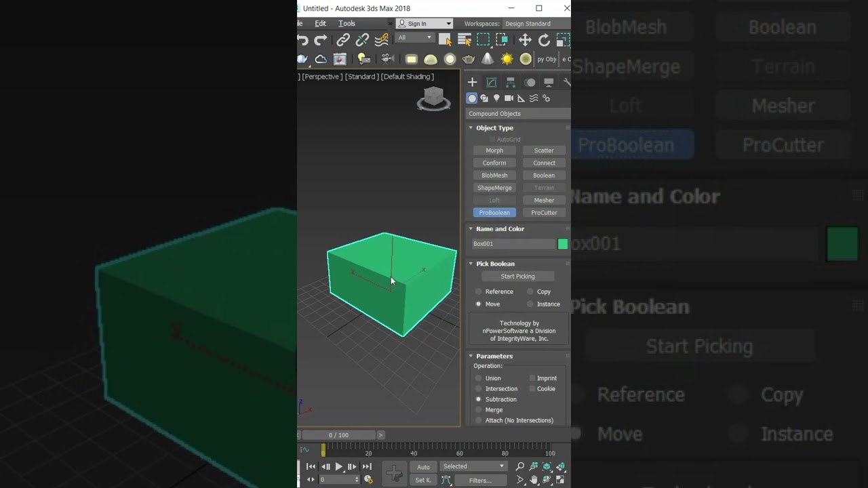Click the Boolean button
Viewport: 868px width, 488px height.
(x=544, y=176)
